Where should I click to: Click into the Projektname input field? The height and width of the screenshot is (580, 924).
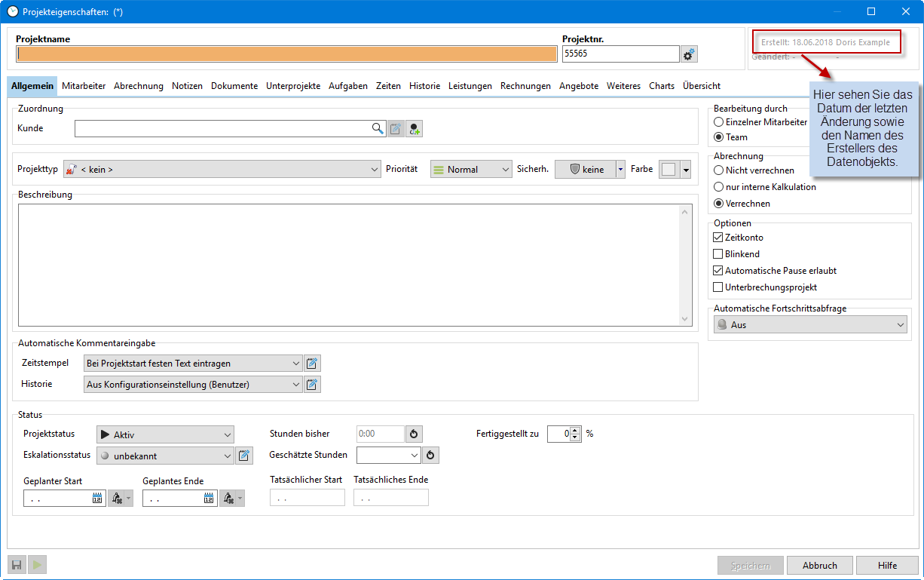286,54
